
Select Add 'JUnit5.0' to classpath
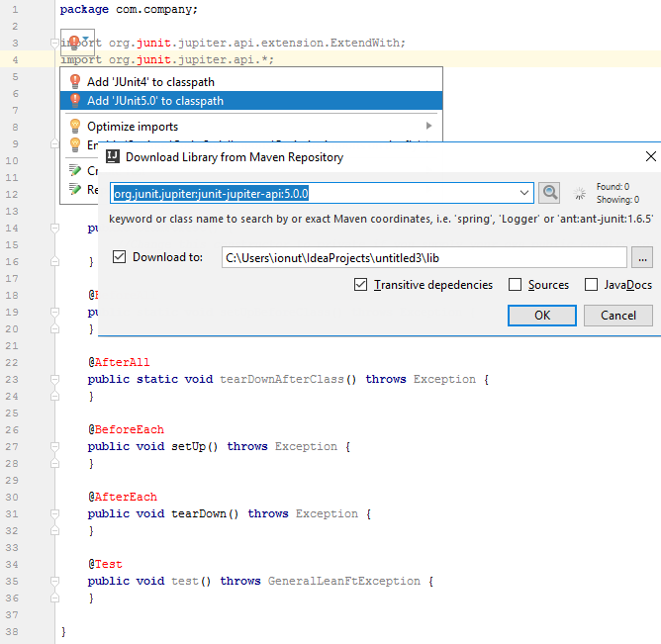[x=155, y=101]
